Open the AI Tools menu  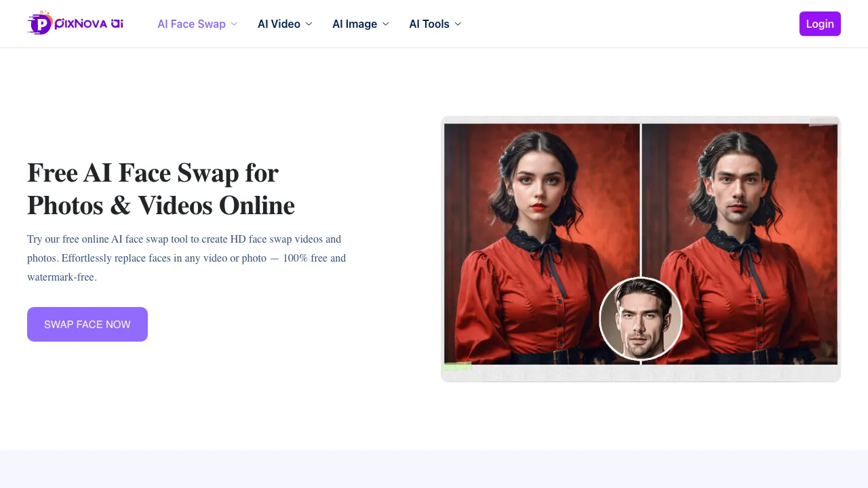tap(429, 24)
